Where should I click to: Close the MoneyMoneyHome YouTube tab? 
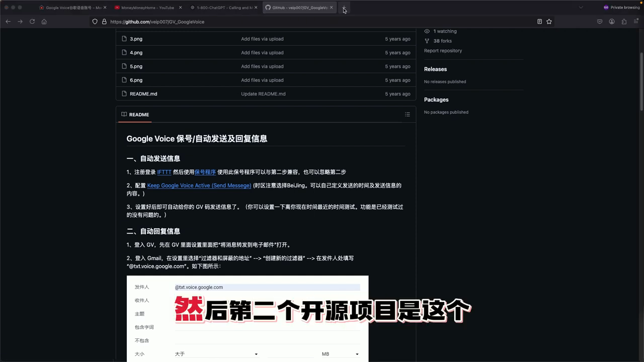click(x=181, y=8)
